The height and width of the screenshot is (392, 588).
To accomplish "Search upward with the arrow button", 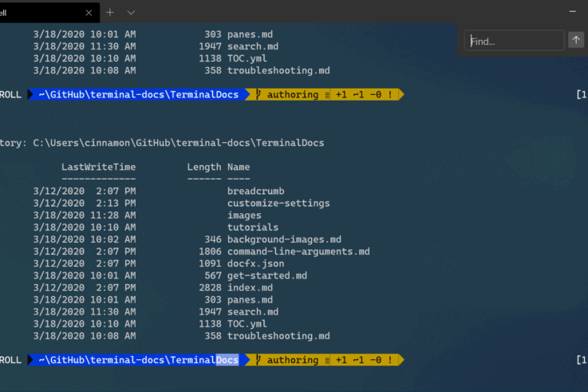I will (x=576, y=40).
